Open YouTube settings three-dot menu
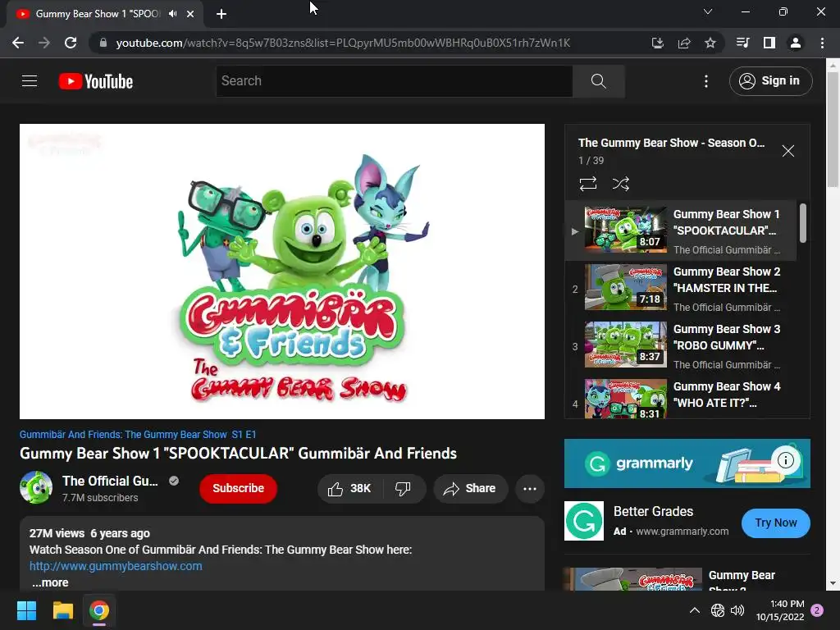840x630 pixels. 706,81
